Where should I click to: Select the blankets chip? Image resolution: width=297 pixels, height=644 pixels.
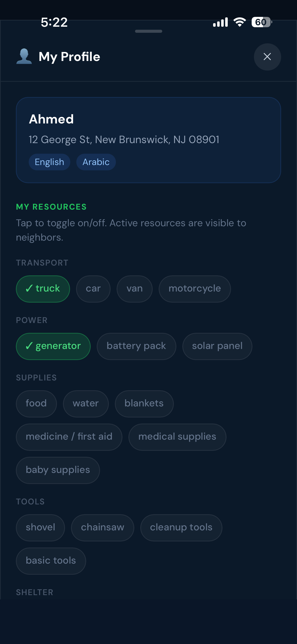point(144,404)
